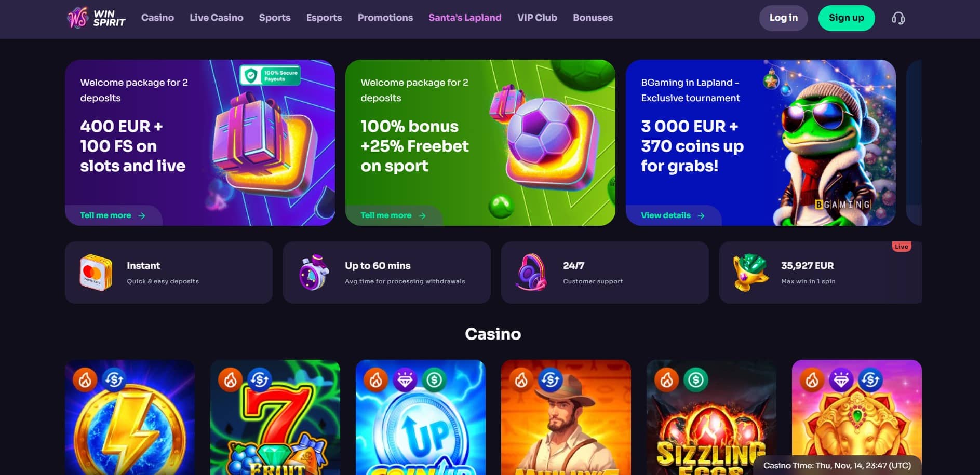Click the Log in button

[x=783, y=18]
